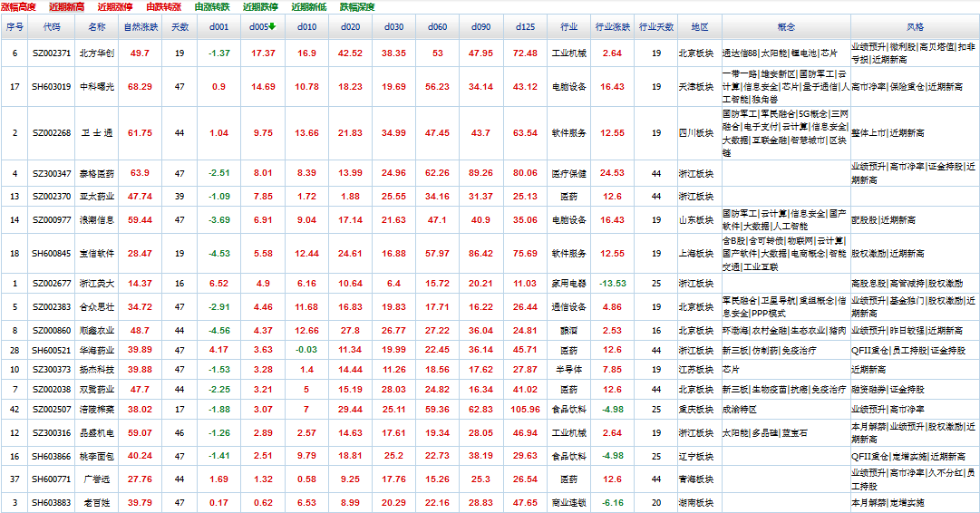980x513 pixels.
Task: Click stock name 浪潮信息
Action: tap(97, 220)
